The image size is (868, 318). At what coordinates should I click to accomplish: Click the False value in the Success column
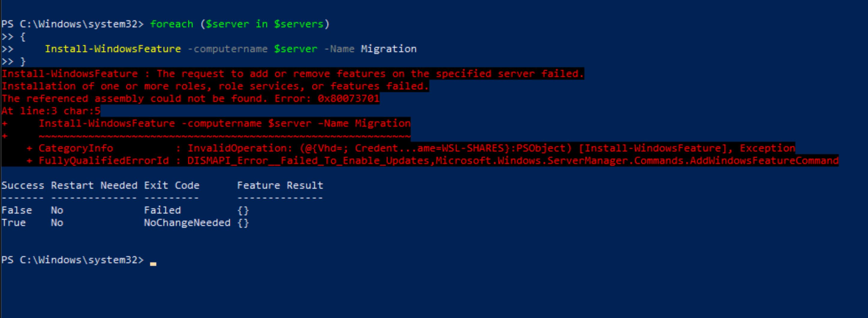(x=17, y=210)
